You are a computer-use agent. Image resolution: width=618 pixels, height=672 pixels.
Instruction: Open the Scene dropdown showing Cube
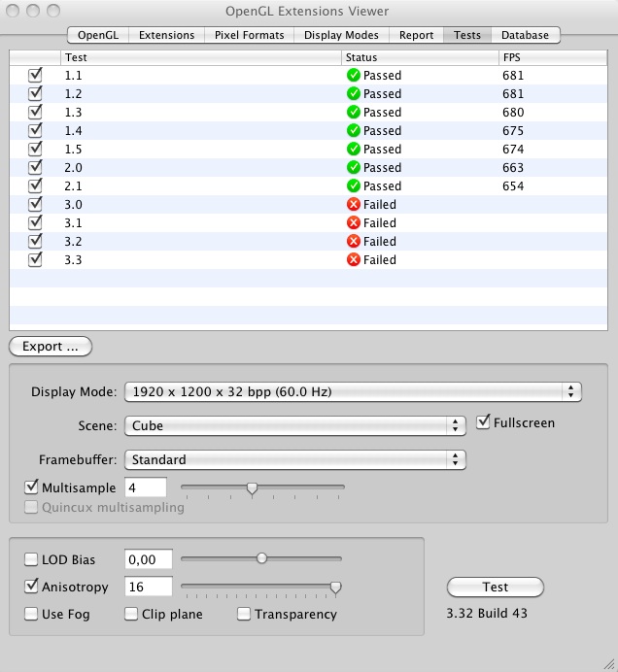coord(295,425)
